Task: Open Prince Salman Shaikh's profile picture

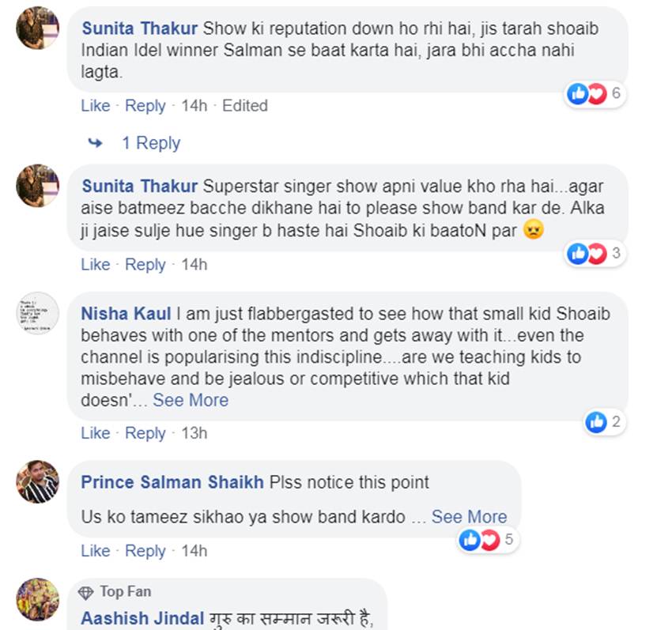Action: pyautogui.click(x=38, y=481)
